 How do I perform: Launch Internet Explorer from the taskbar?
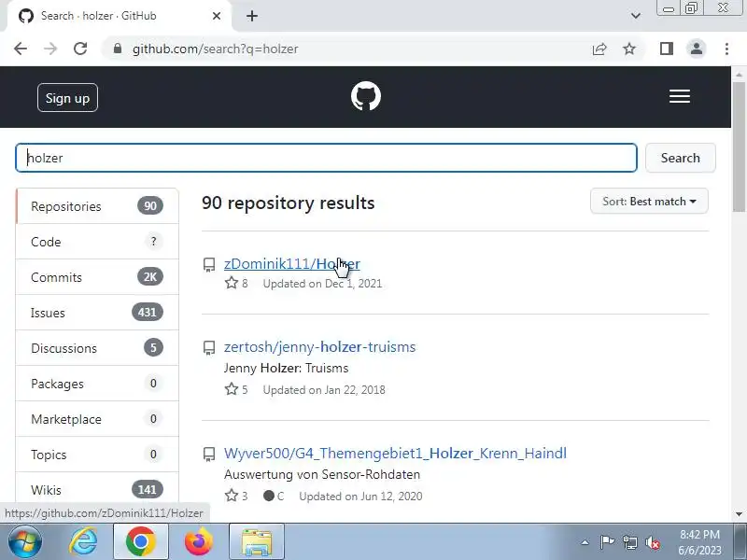click(x=83, y=542)
